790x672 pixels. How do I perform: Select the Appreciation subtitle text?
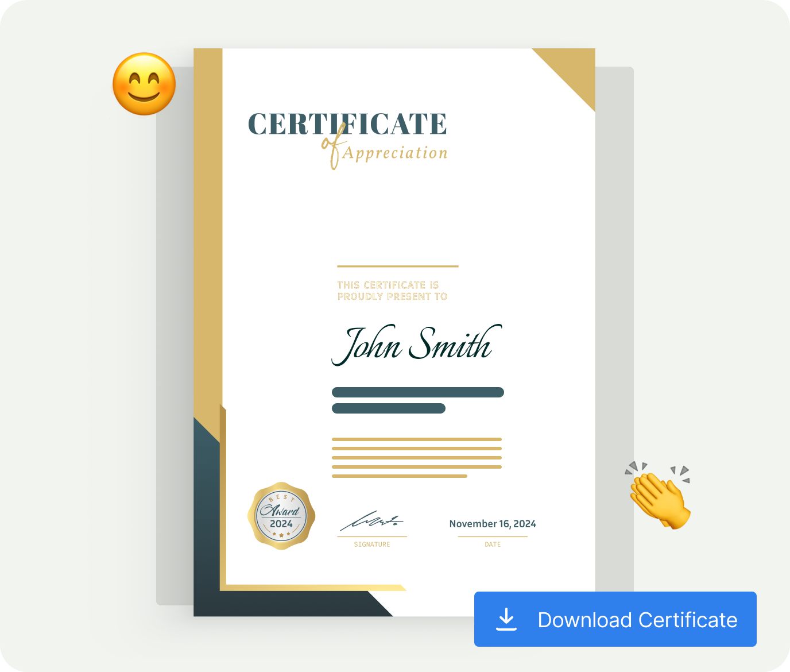click(395, 153)
